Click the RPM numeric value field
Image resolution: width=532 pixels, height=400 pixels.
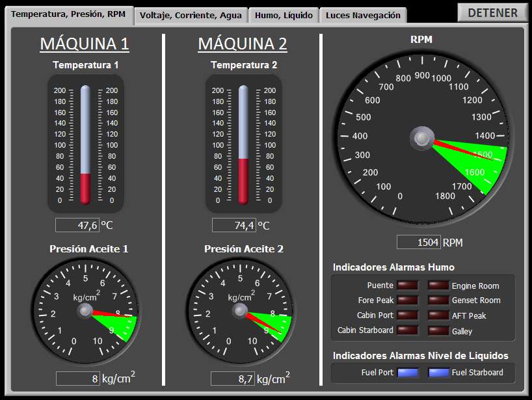pyautogui.click(x=418, y=242)
